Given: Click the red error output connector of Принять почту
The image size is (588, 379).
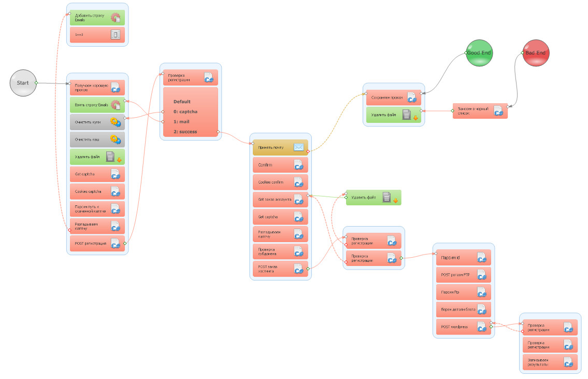Looking at the screenshot, I should (x=308, y=151).
